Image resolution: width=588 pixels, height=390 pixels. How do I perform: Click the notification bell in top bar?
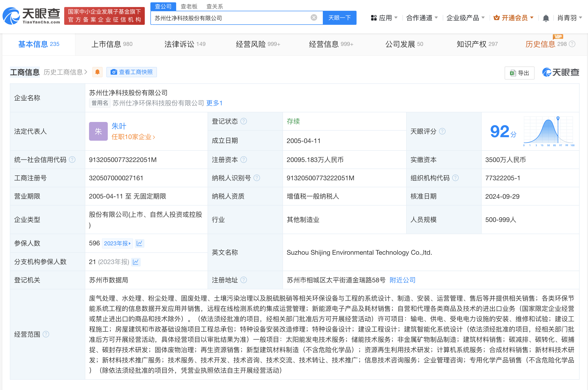pos(546,18)
